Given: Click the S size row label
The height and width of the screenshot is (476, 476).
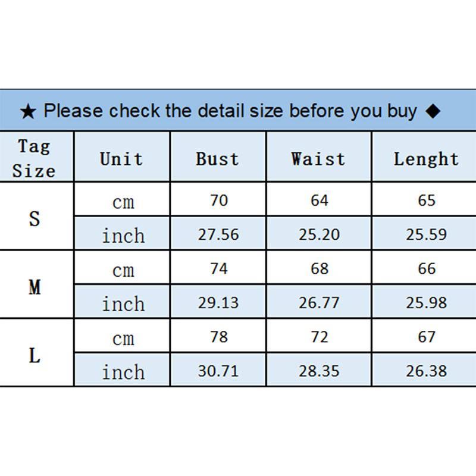Looking at the screenshot, I should [x=35, y=218].
